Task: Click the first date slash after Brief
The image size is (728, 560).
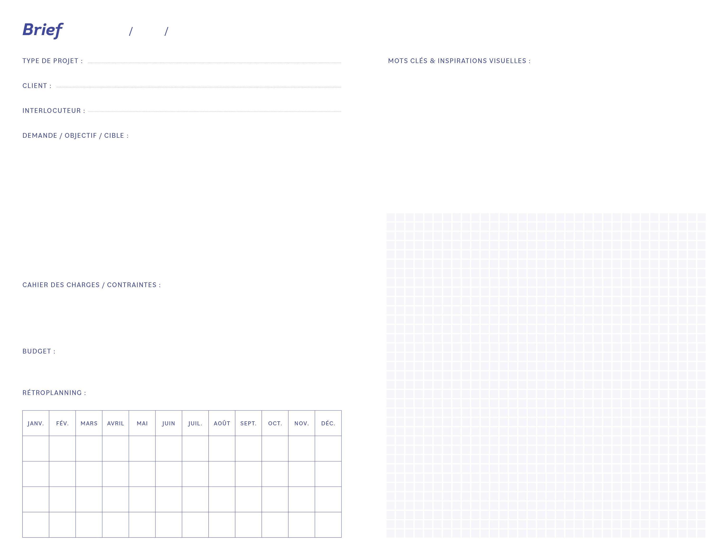Action: coord(131,32)
